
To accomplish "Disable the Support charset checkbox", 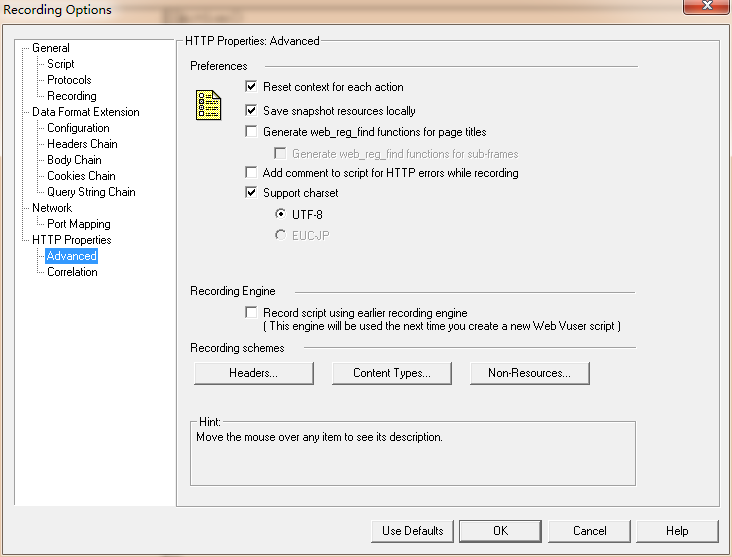I will (251, 192).
